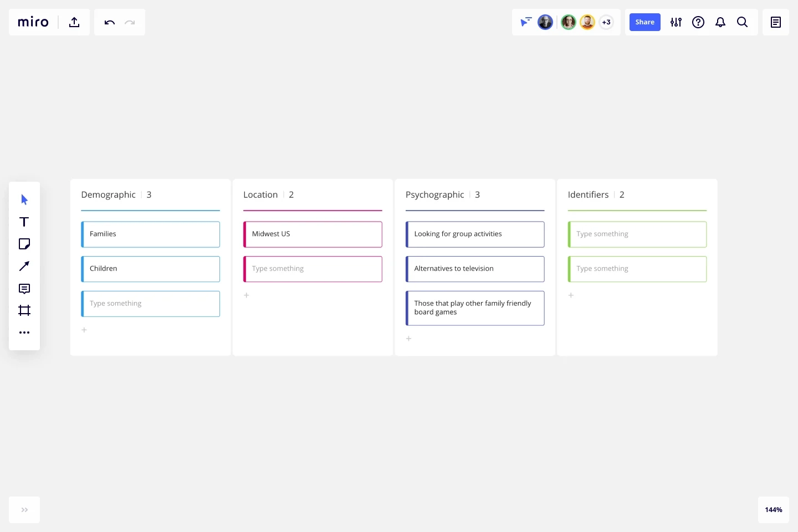The width and height of the screenshot is (798, 532).
Task: Select the Text tool
Action: click(x=24, y=222)
